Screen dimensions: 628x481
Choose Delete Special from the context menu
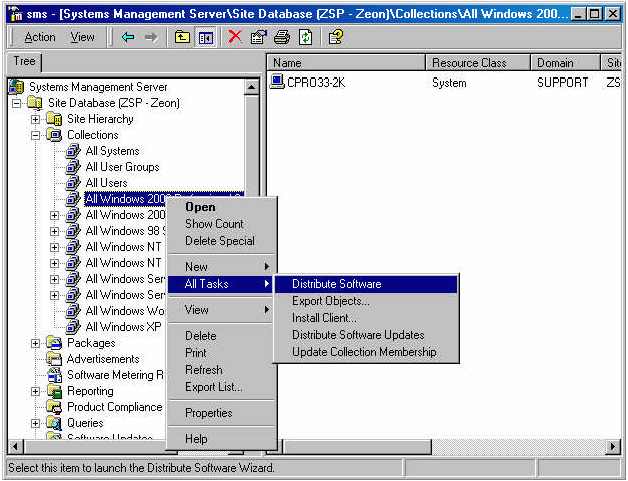tap(221, 241)
